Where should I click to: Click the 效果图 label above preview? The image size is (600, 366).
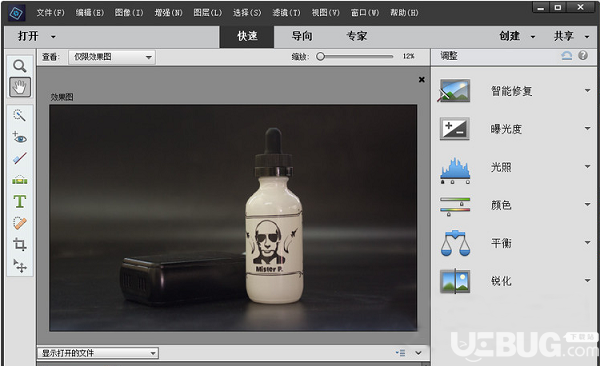tap(62, 97)
